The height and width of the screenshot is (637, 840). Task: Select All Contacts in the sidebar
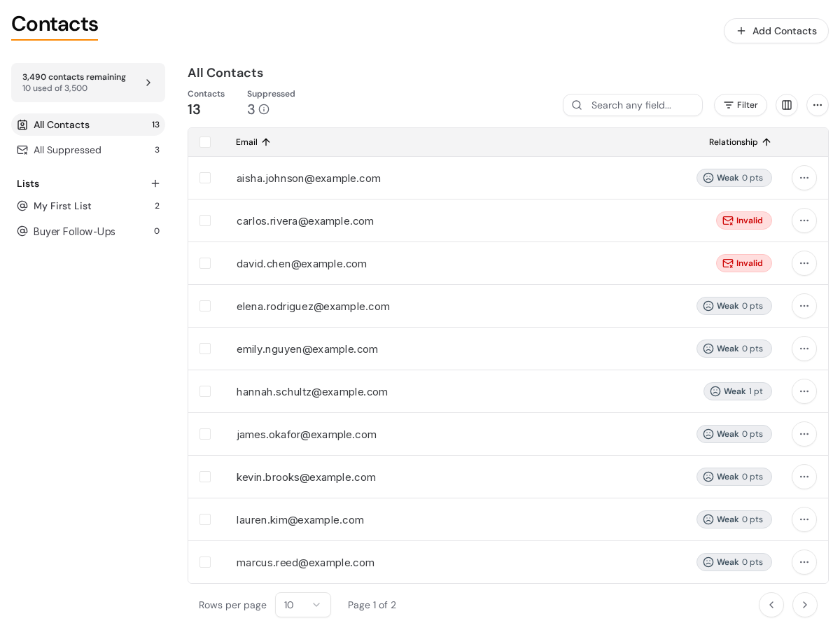click(x=88, y=125)
